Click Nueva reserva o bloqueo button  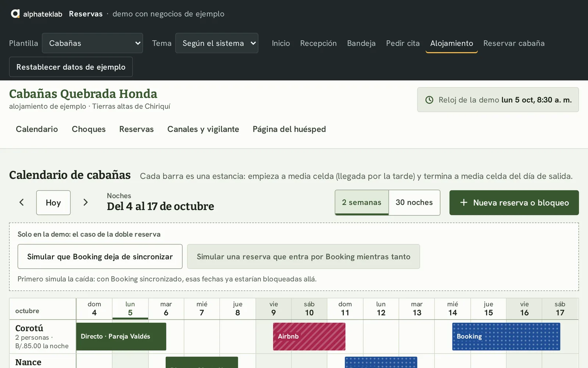(x=514, y=202)
